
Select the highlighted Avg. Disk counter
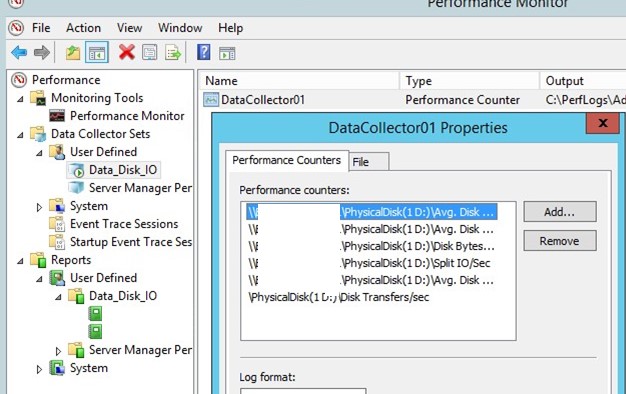(x=371, y=212)
